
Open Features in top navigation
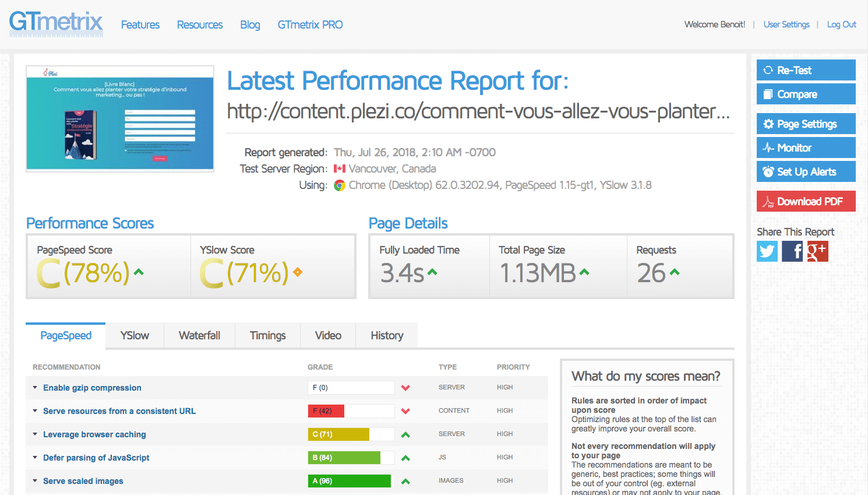(x=140, y=24)
